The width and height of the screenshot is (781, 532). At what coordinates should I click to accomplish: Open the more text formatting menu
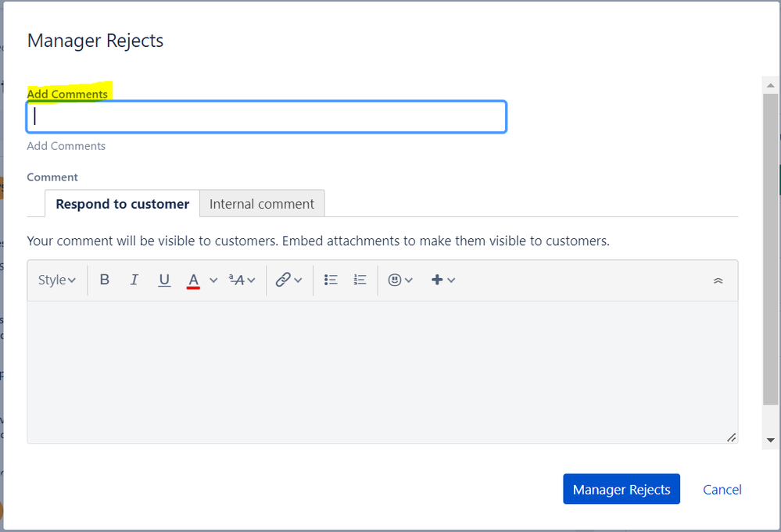(x=242, y=280)
